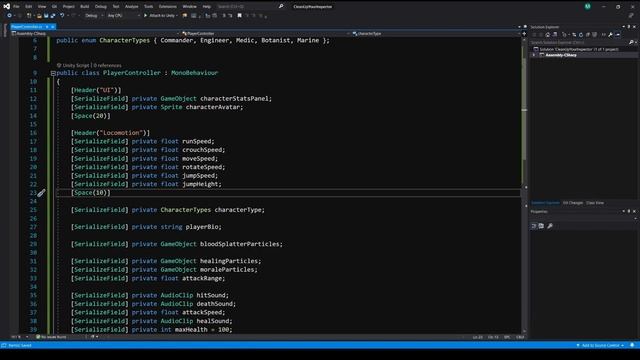Click the Open File folder icon
This screenshot has width=640, height=360.
(39, 16)
